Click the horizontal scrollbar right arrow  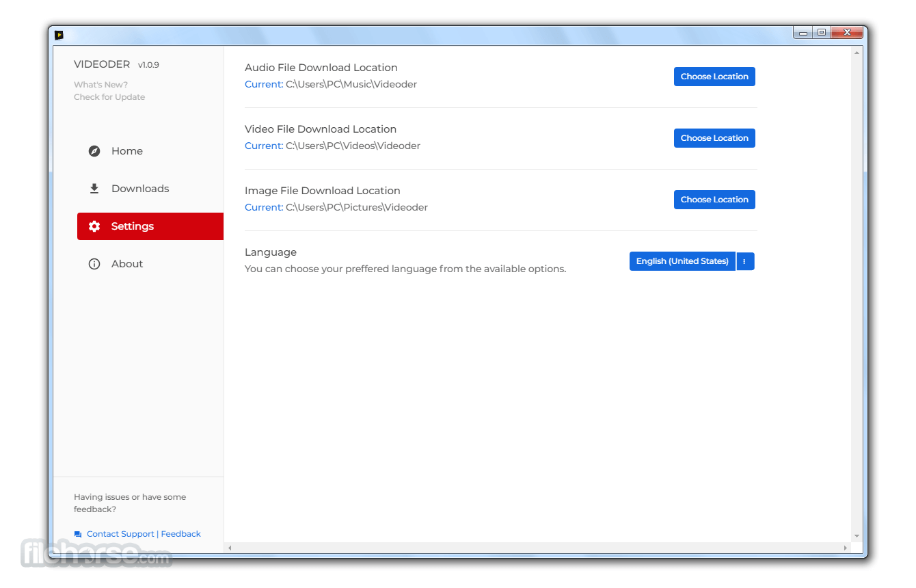coord(846,548)
